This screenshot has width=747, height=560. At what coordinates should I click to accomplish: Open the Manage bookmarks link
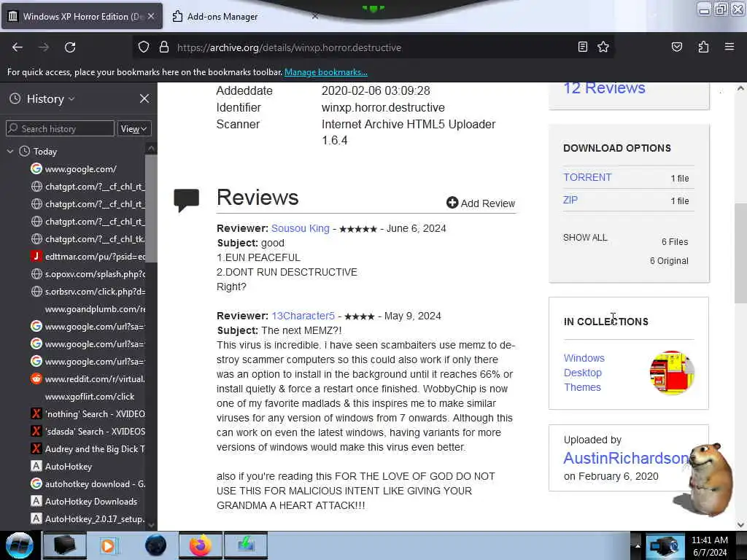[326, 72]
